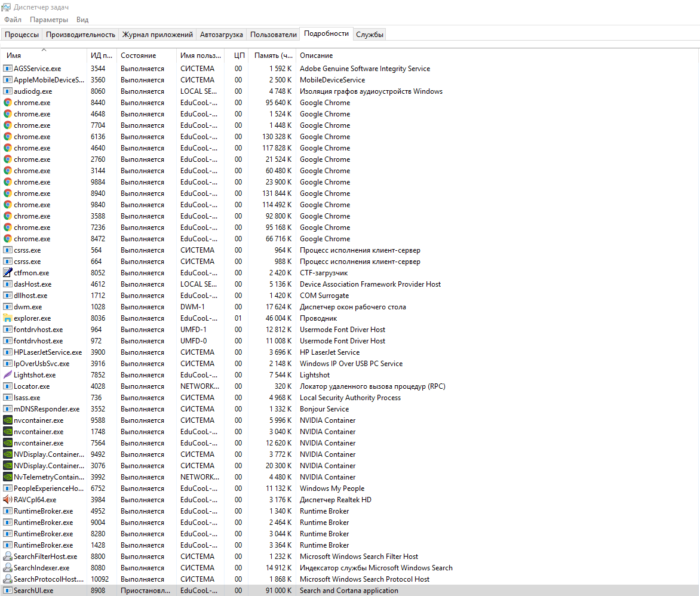The width and height of the screenshot is (700, 596).
Task: Select the Подробности tab
Action: tap(326, 33)
